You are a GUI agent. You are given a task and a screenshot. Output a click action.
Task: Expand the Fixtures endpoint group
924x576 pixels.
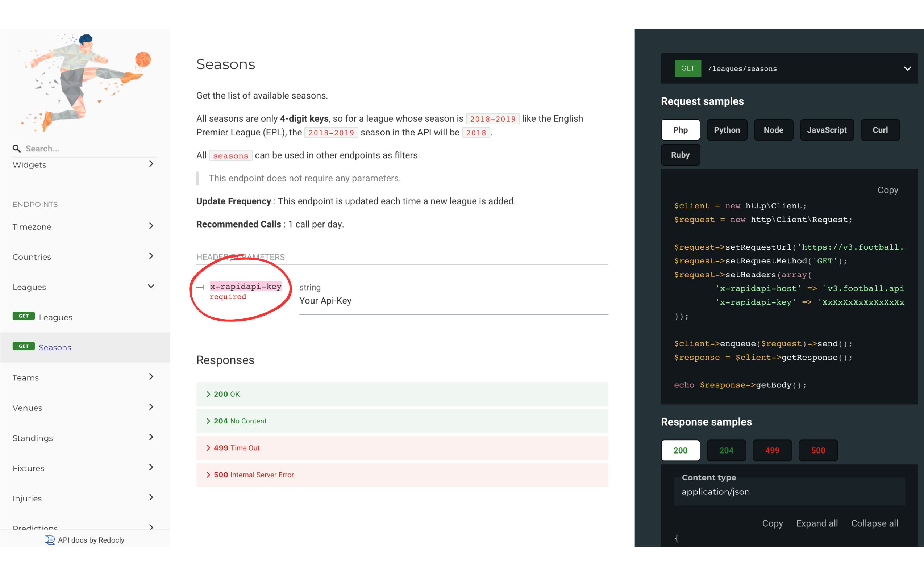tap(84, 468)
